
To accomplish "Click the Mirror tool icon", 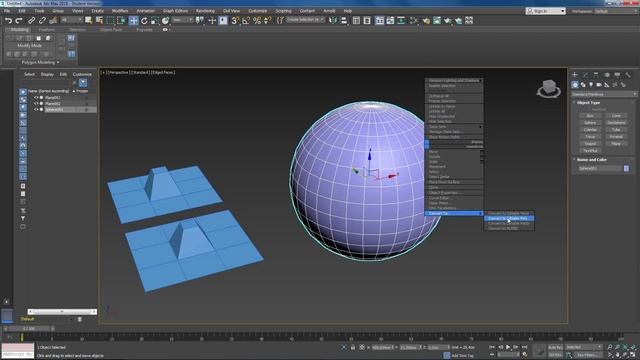I will coord(333,20).
